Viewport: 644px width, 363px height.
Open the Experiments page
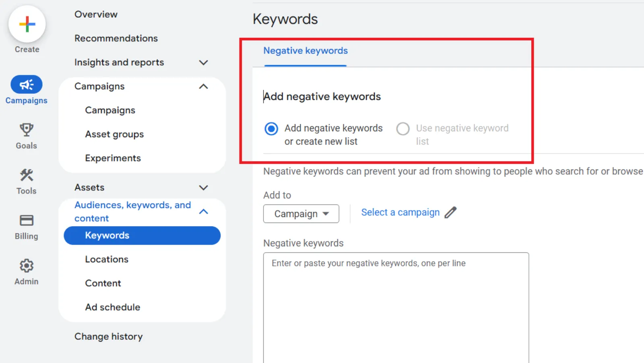coord(113,158)
